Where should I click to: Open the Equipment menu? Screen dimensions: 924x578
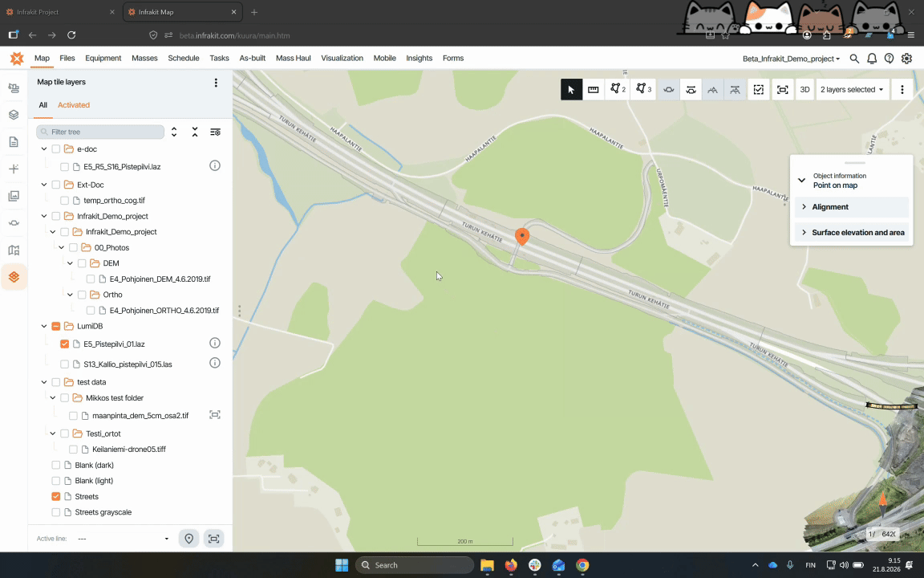click(x=103, y=59)
